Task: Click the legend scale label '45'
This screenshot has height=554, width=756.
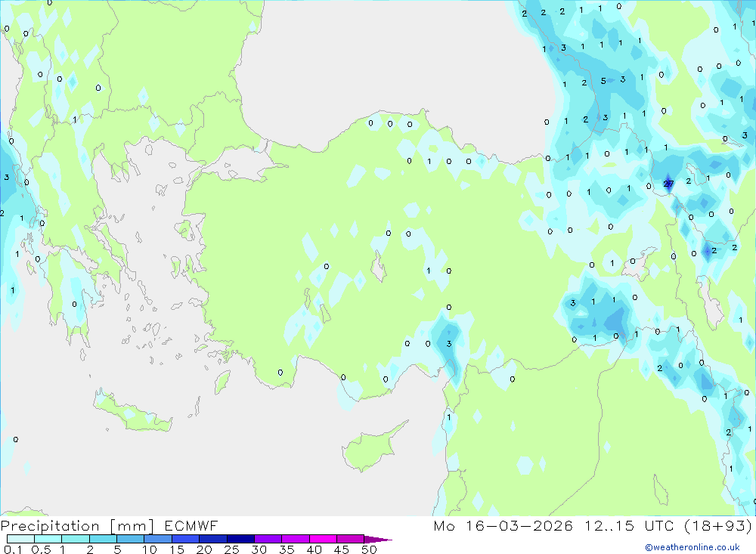Action: tap(342, 549)
